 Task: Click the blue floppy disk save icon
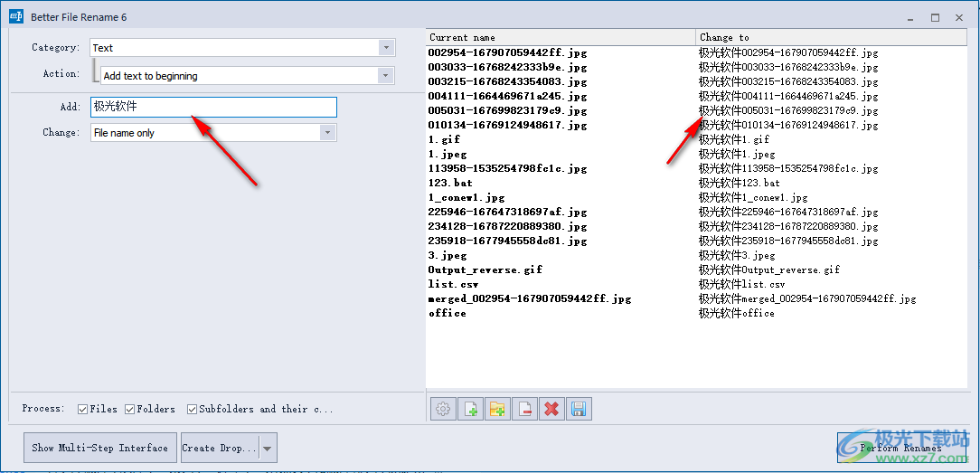pyautogui.click(x=578, y=410)
